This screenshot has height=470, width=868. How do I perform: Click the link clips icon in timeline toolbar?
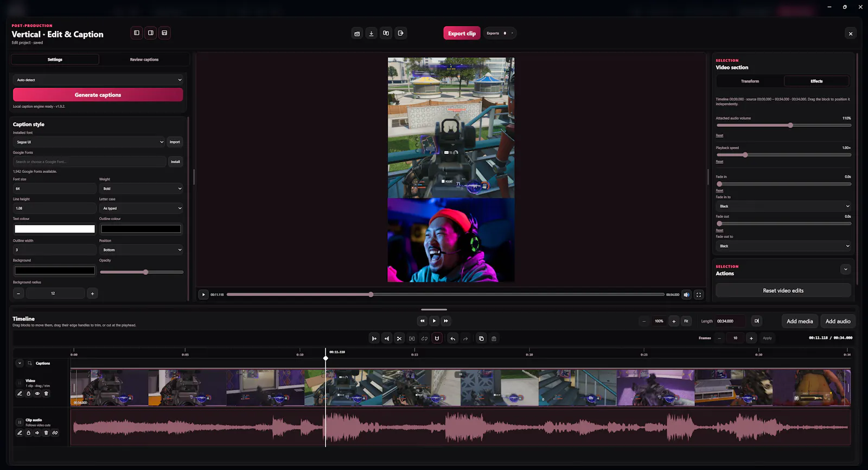[424, 338]
